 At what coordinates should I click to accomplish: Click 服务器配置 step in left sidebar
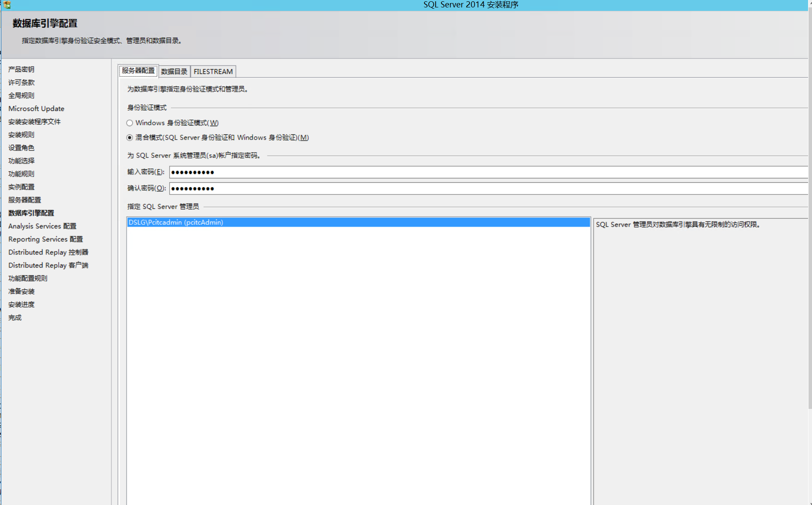pyautogui.click(x=24, y=200)
